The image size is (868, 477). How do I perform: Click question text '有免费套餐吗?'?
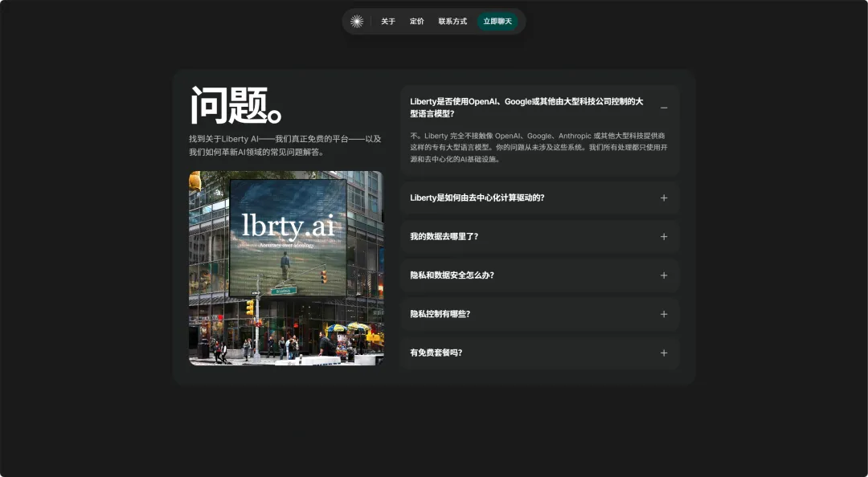(436, 353)
